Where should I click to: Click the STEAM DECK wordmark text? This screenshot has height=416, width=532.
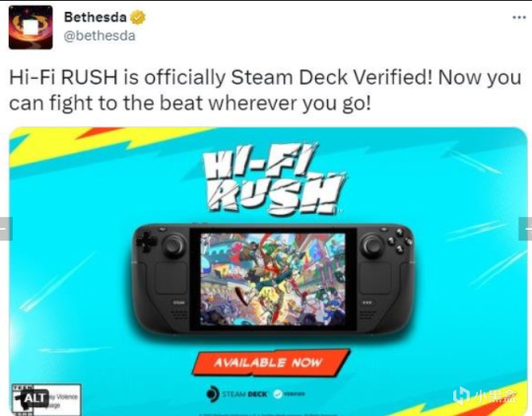(244, 394)
